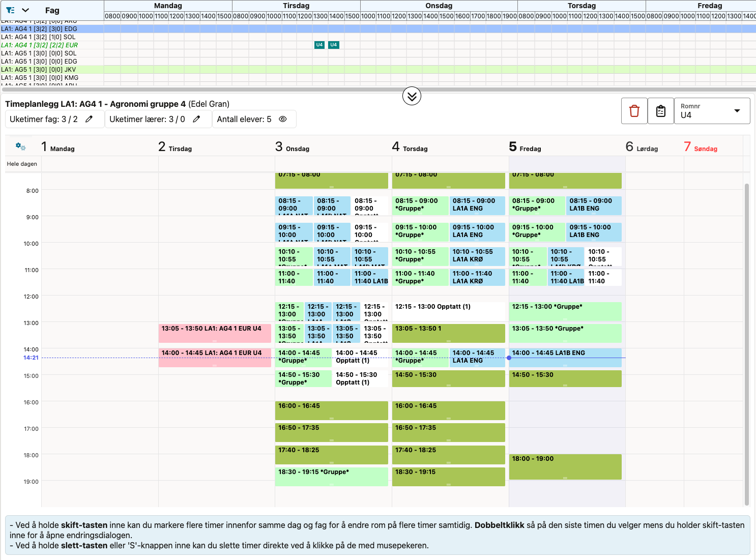Select Onsdag 16:50 - 17:35 block
The width and height of the screenshot is (756, 560).
(332, 432)
